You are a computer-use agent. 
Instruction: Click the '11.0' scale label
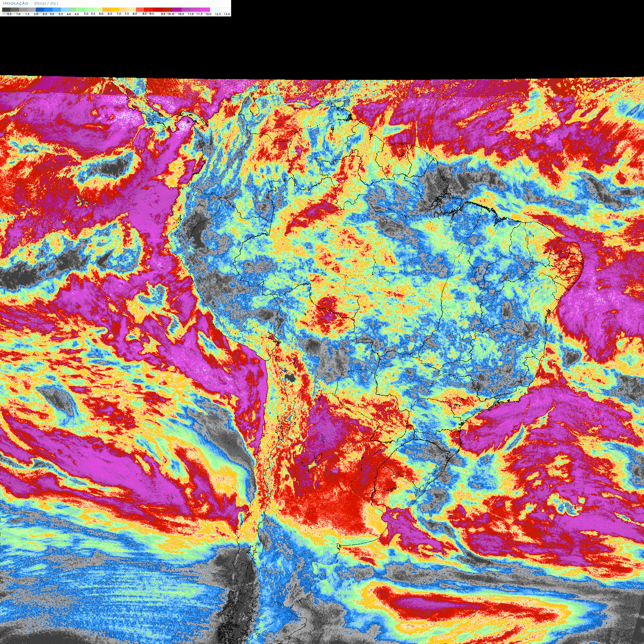pyautogui.click(x=191, y=14)
